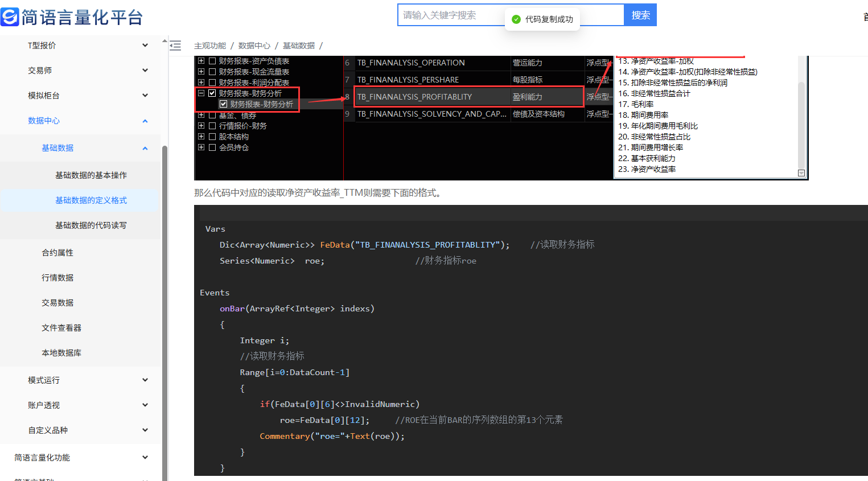Expand the 模拟柜台 menu chevron
This screenshot has width=868, height=481.
pos(145,96)
